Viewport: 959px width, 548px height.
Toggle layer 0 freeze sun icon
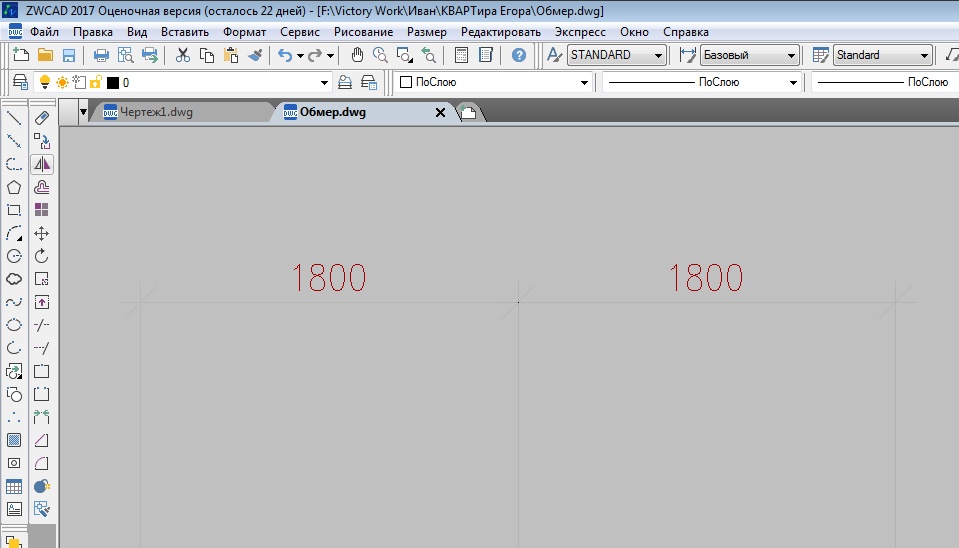62,82
